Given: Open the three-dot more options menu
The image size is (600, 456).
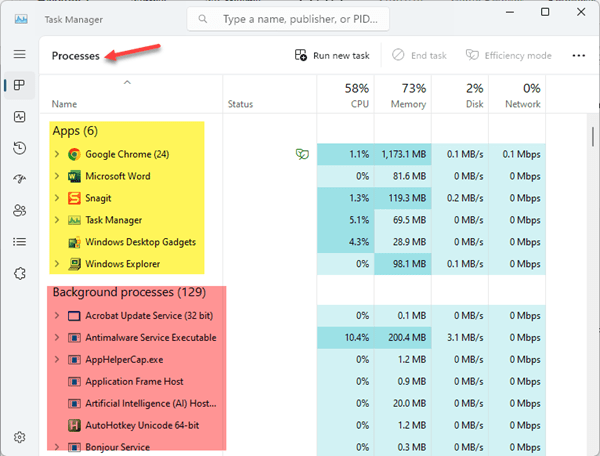Looking at the screenshot, I should click(578, 55).
